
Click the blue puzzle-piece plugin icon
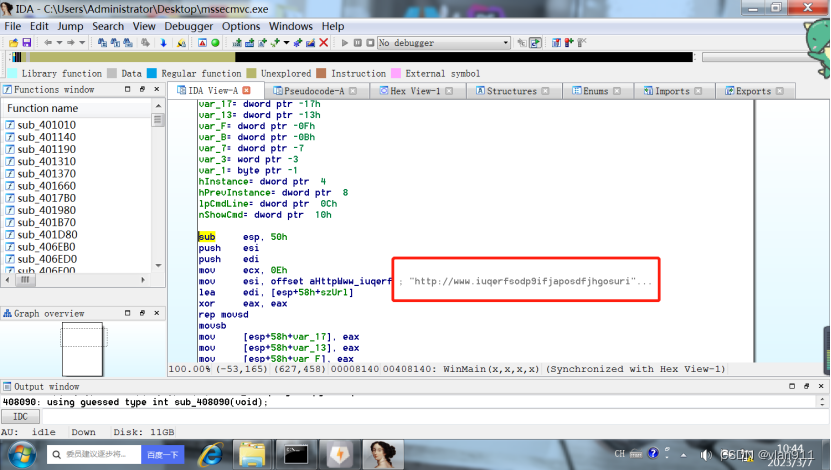(x=298, y=42)
